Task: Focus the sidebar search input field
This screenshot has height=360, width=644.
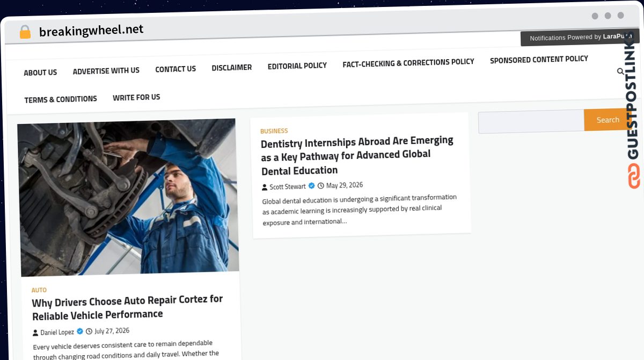Action: 531,121
